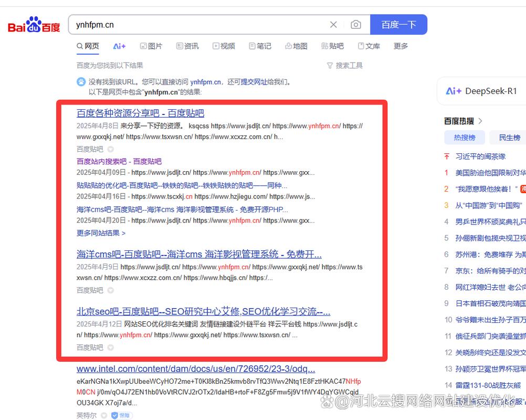Expand arrow beside first 百度贴吧 source
Viewport: 526px width, 420px height.
(x=110, y=149)
